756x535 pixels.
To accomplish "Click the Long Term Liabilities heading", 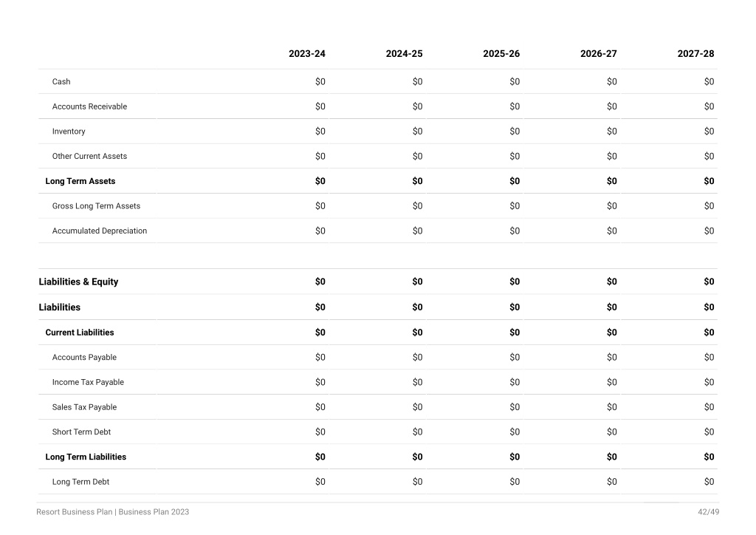I will point(86,457).
